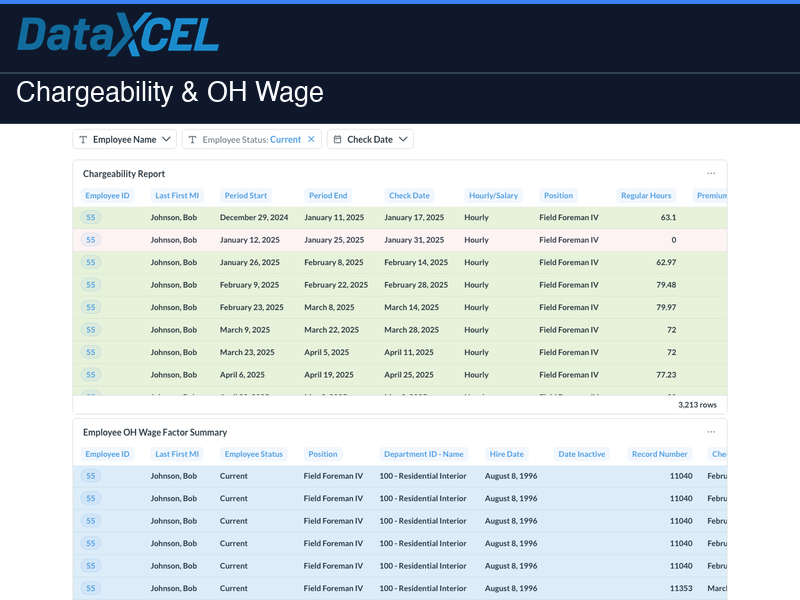Screen dimensions: 800x600
Task: Toggle sorting on the Hire Date column
Action: (x=509, y=454)
